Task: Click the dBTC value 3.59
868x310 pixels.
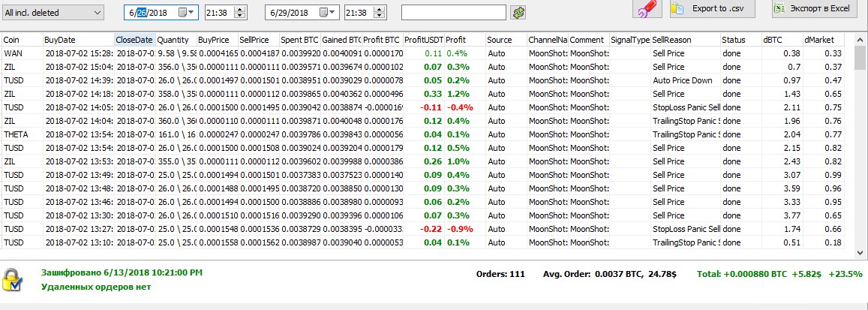Action: click(782, 188)
